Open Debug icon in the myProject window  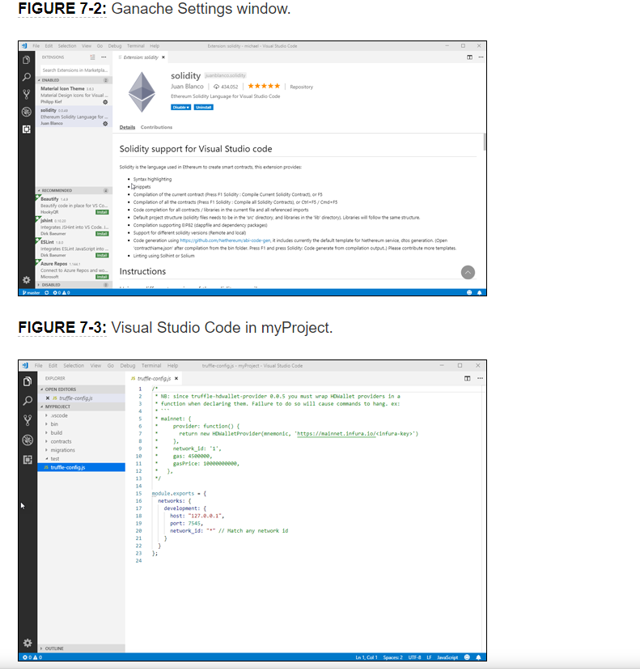click(28, 440)
